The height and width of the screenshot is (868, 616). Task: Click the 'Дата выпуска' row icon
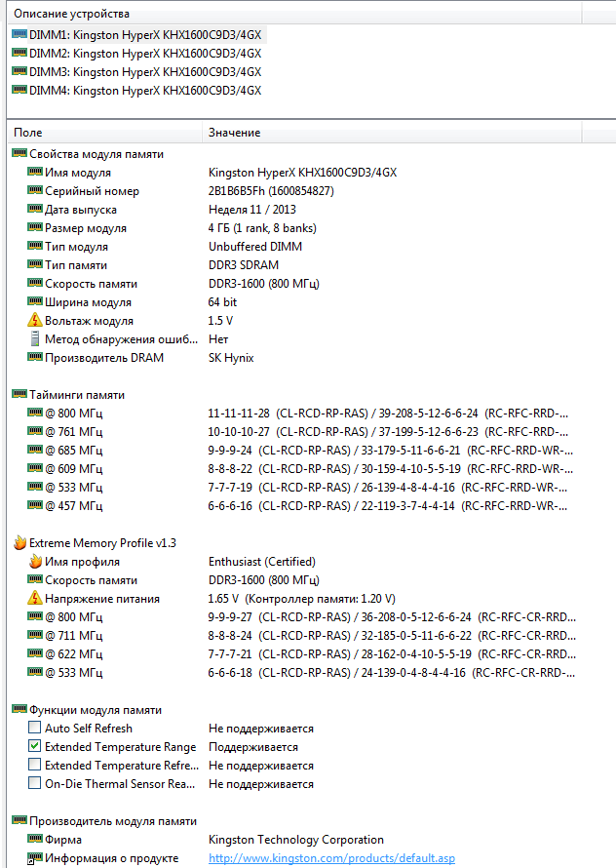(35, 209)
